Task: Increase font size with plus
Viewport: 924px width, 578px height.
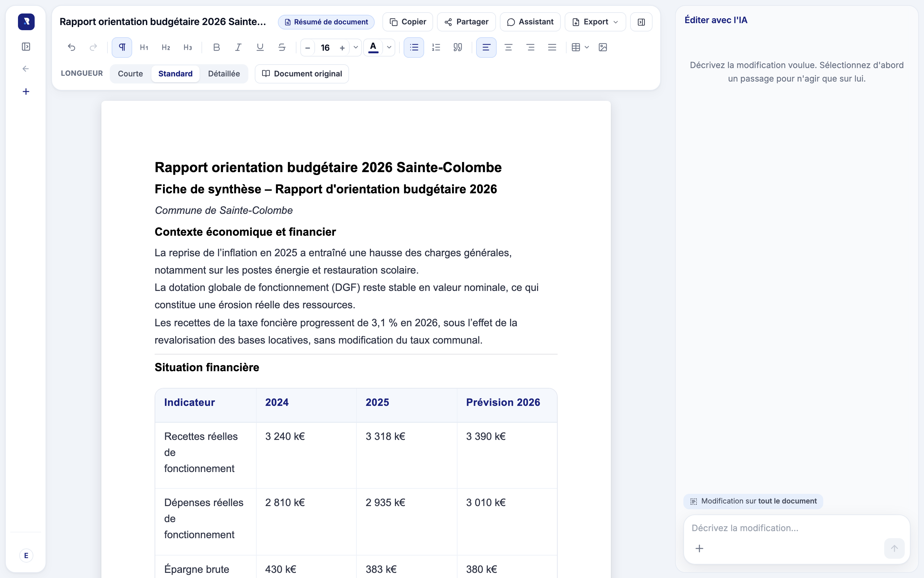Action: [x=342, y=48]
